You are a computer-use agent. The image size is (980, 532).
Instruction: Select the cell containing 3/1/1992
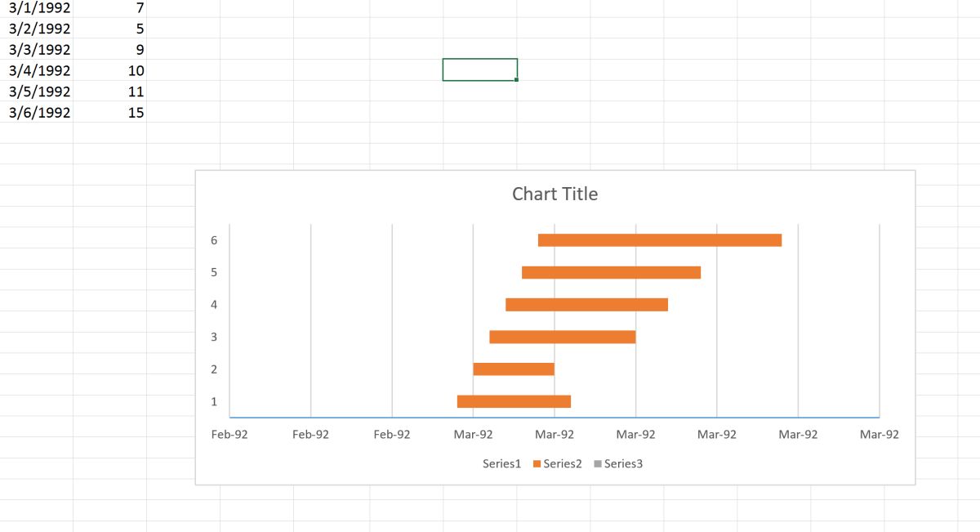coord(37,7)
